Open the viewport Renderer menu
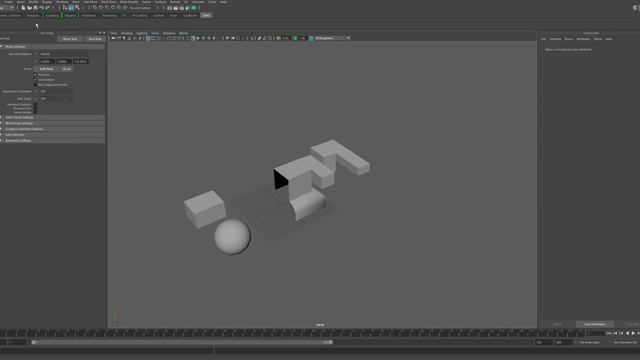Viewport: 640px width, 360px height. (169, 33)
